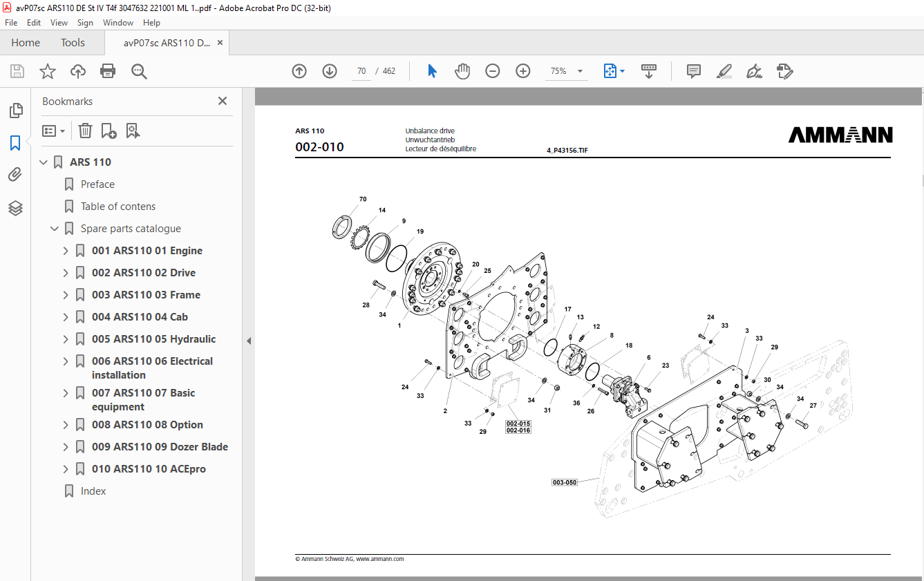Switch to the Home tab
This screenshot has width=924, height=581.
26,43
